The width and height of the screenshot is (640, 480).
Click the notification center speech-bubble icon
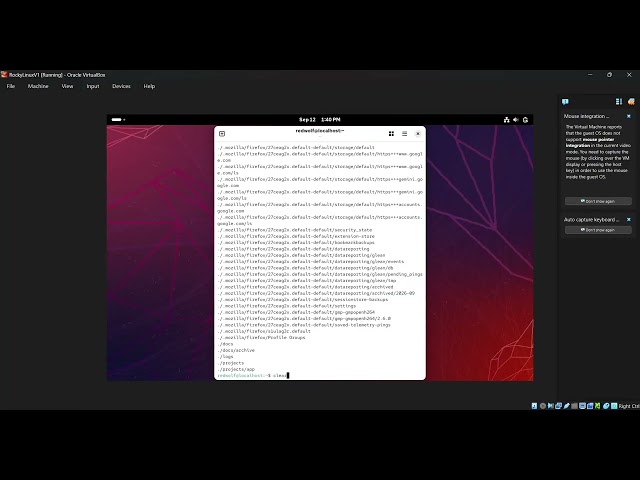565,102
